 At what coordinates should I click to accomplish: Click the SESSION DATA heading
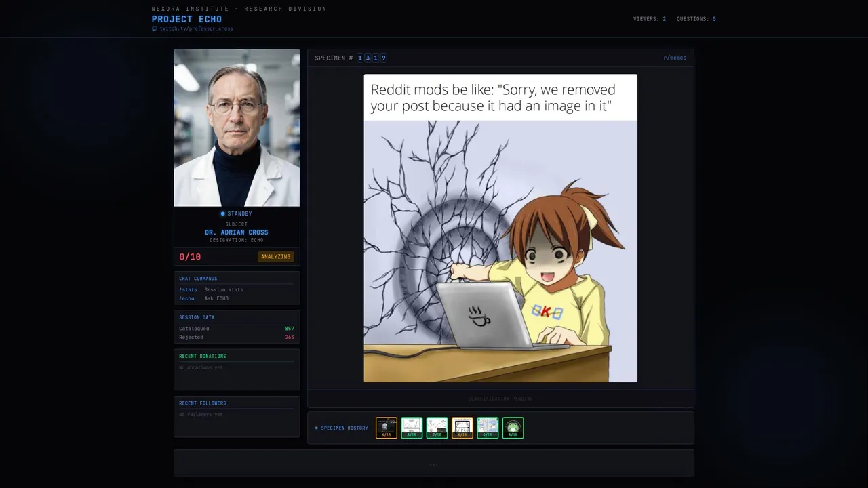coord(197,317)
